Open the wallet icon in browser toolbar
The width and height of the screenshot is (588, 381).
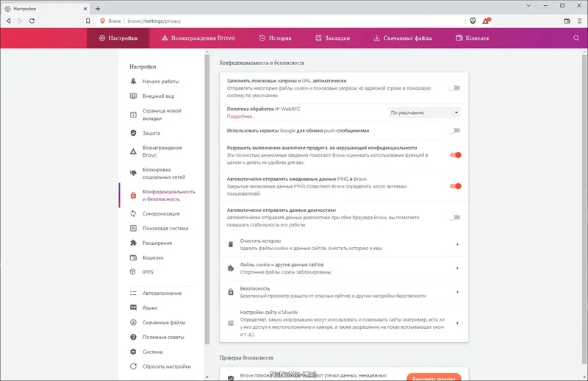click(x=567, y=21)
